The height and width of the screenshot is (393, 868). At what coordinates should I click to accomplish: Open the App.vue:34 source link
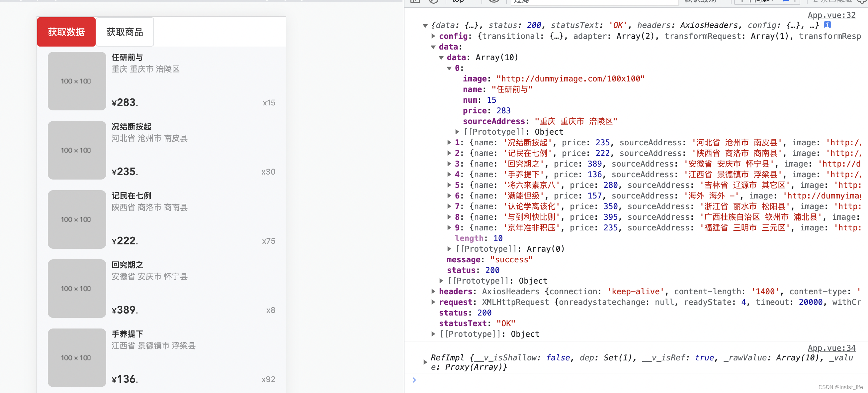831,348
